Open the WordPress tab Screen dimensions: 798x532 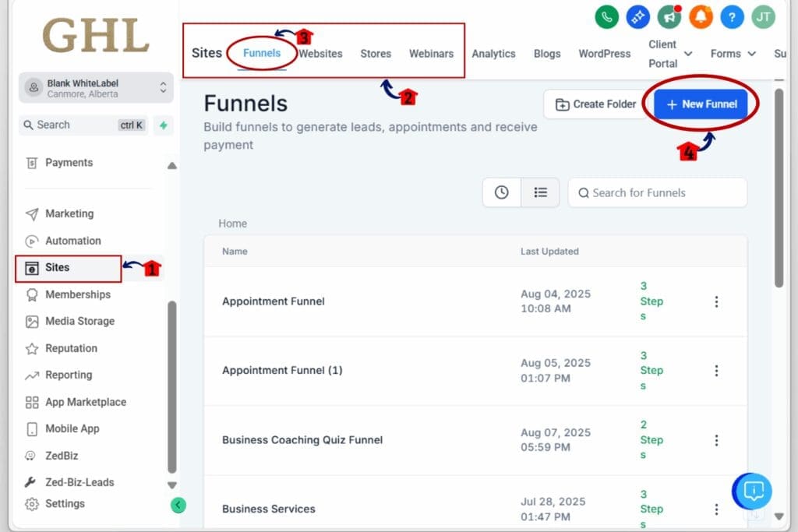coord(604,54)
